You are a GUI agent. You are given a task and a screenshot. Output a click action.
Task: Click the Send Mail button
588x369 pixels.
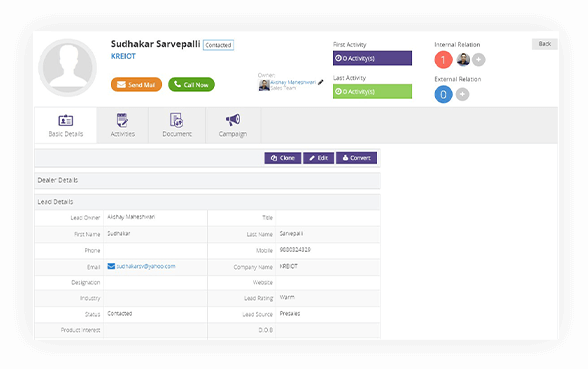pos(136,84)
